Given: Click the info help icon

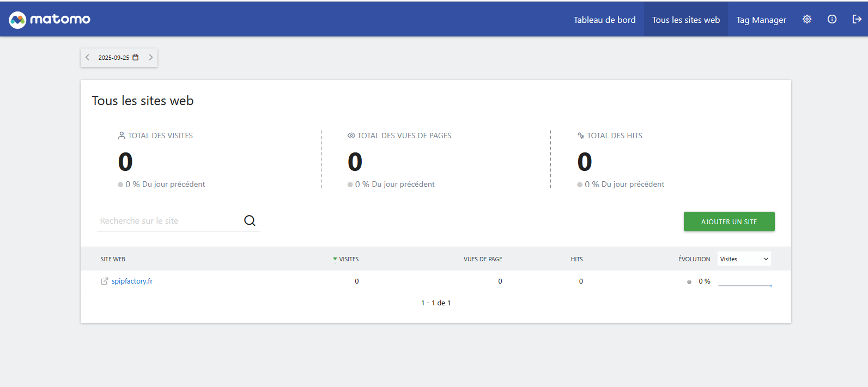Looking at the screenshot, I should click(x=832, y=19).
